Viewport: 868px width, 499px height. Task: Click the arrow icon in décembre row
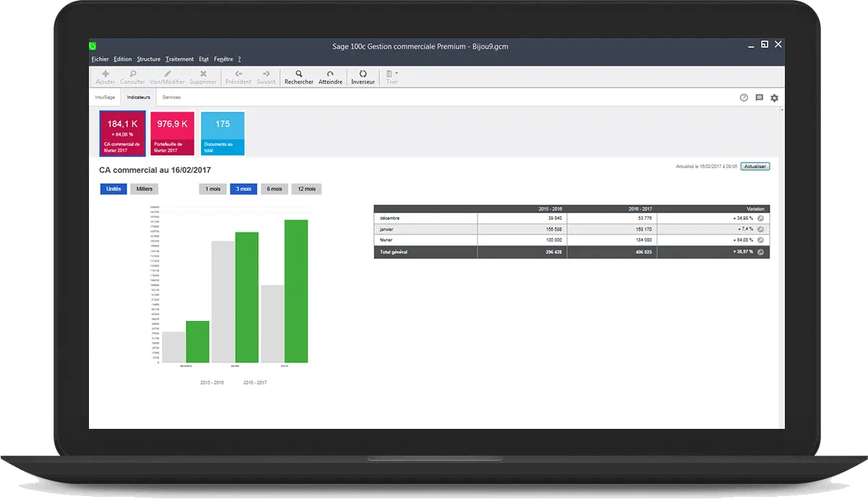pyautogui.click(x=761, y=218)
